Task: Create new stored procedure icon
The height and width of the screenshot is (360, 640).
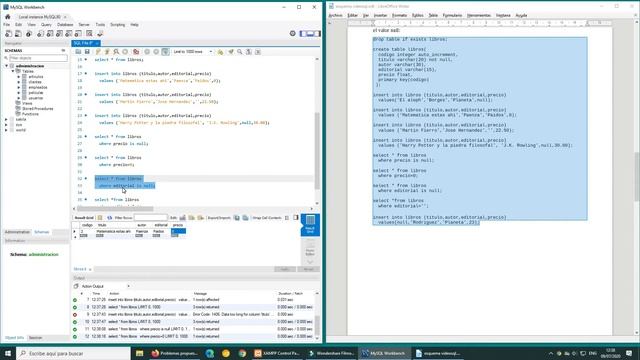Action: tap(69, 33)
